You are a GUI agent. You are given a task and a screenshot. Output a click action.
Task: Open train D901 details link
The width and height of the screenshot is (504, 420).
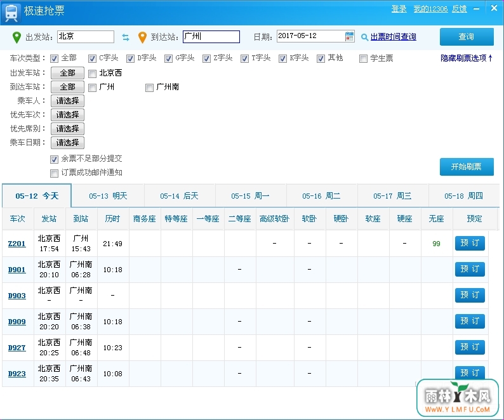[17, 270]
